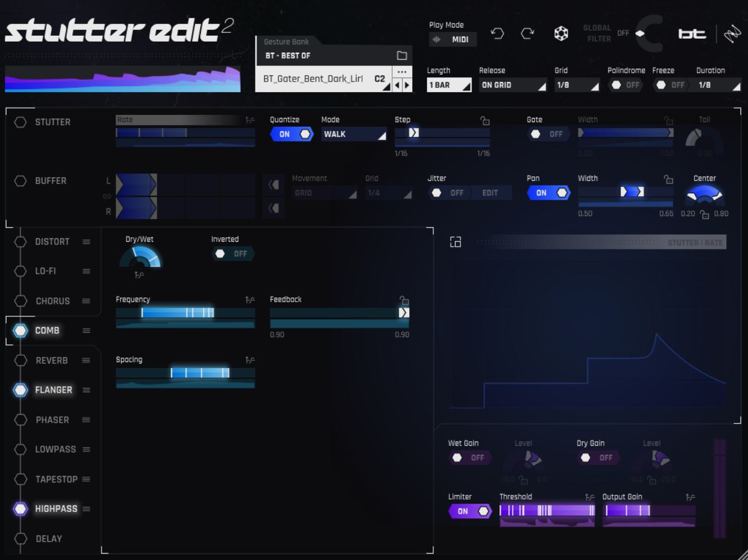Click the undo arrow icon
Screen dimensions: 748x560
[497, 33]
